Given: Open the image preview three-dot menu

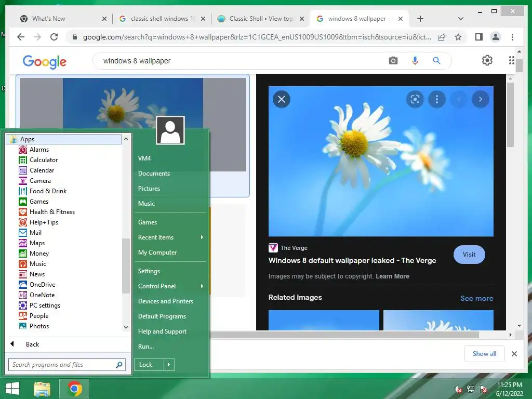Looking at the screenshot, I should click(437, 99).
